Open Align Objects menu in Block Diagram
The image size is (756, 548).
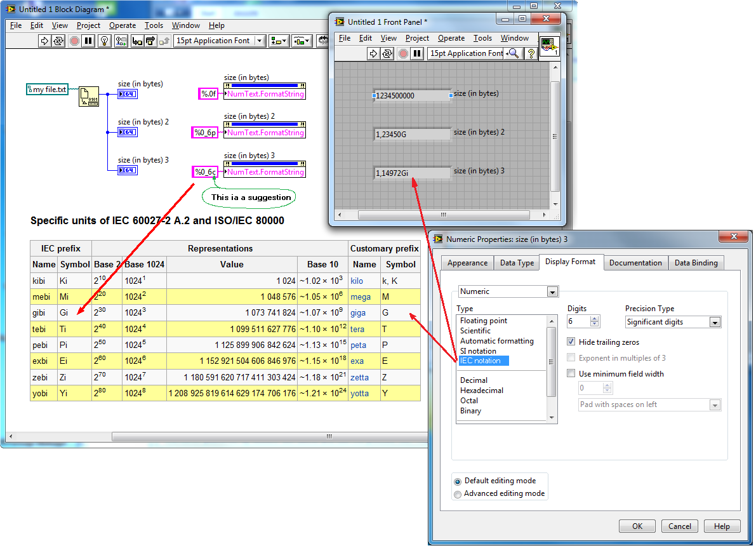[x=279, y=41]
